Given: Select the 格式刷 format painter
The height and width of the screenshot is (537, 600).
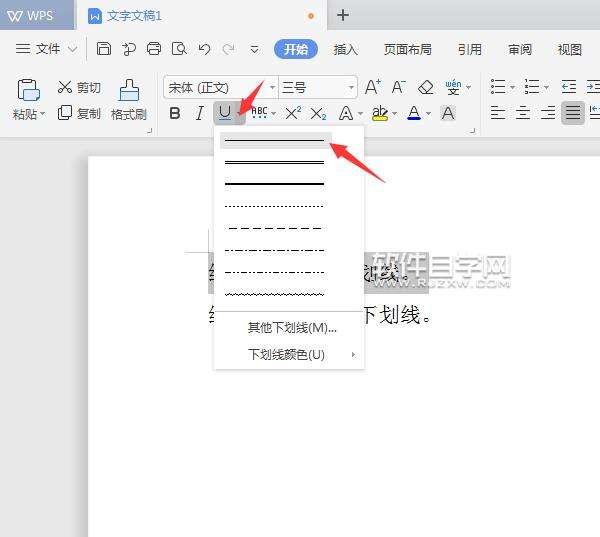Looking at the screenshot, I should (x=129, y=100).
